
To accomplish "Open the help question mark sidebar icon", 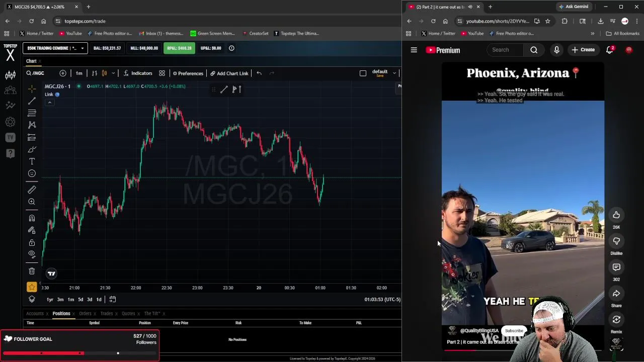I will 10,153.
